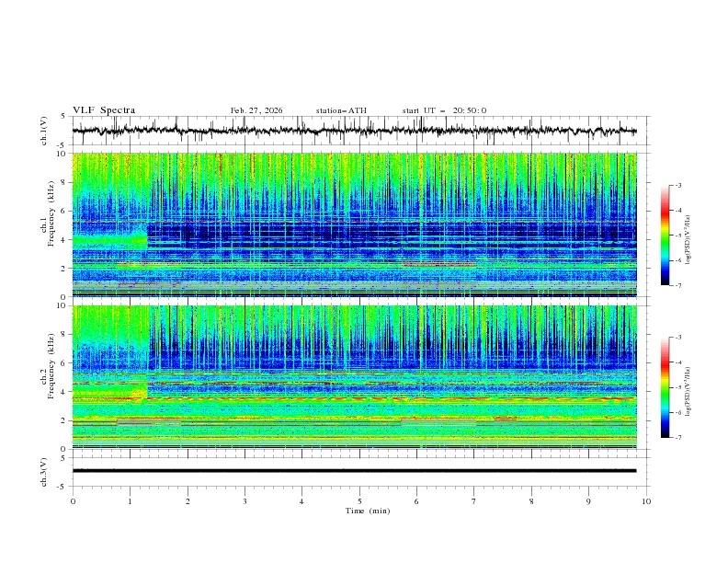Click the ch.3 flat black waveform trace
Screen dimensions: 728x563
[x=354, y=471]
